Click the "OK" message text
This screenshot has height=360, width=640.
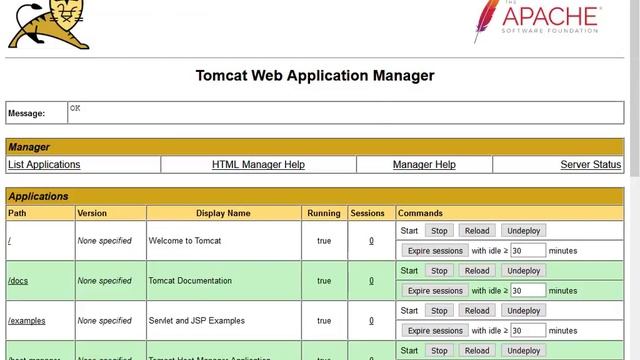[75, 108]
